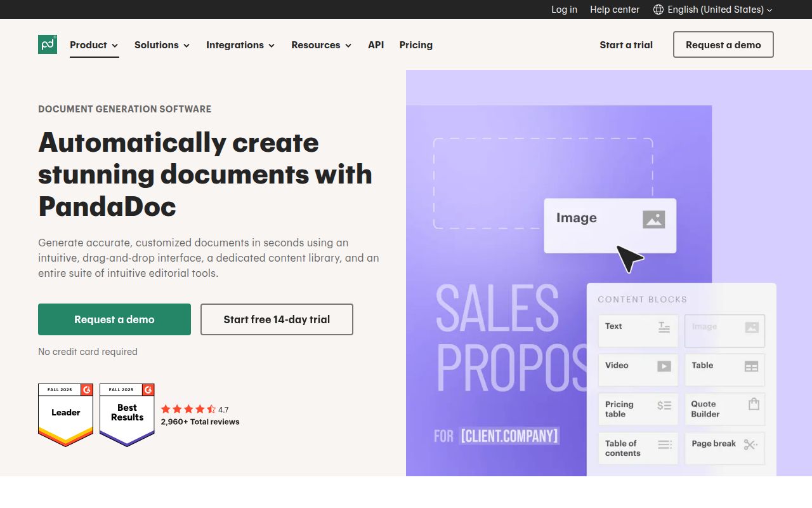Open the Resources dropdown
Image resolution: width=812 pixels, height=508 pixels.
point(322,45)
